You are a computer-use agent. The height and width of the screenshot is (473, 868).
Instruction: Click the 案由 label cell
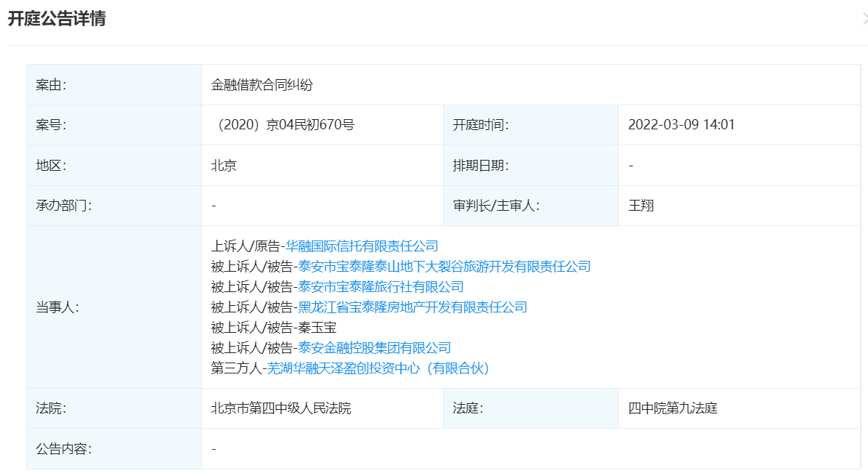pos(114,85)
